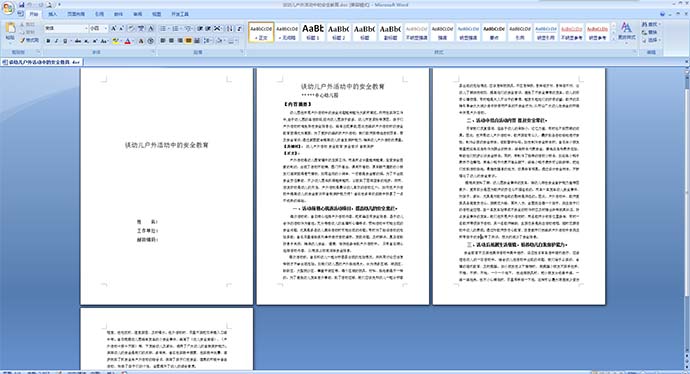Switch to the Page Layout tab
The image size is (690, 374).
coord(76,14)
